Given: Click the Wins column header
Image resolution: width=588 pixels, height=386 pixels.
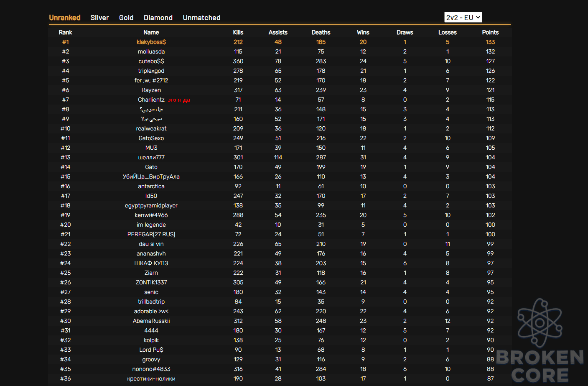Looking at the screenshot, I should [363, 32].
